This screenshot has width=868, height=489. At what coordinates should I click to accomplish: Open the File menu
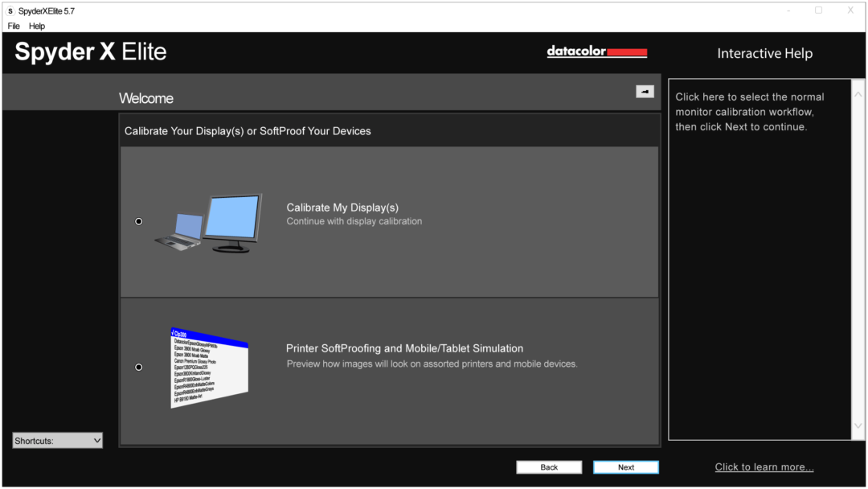(x=14, y=26)
